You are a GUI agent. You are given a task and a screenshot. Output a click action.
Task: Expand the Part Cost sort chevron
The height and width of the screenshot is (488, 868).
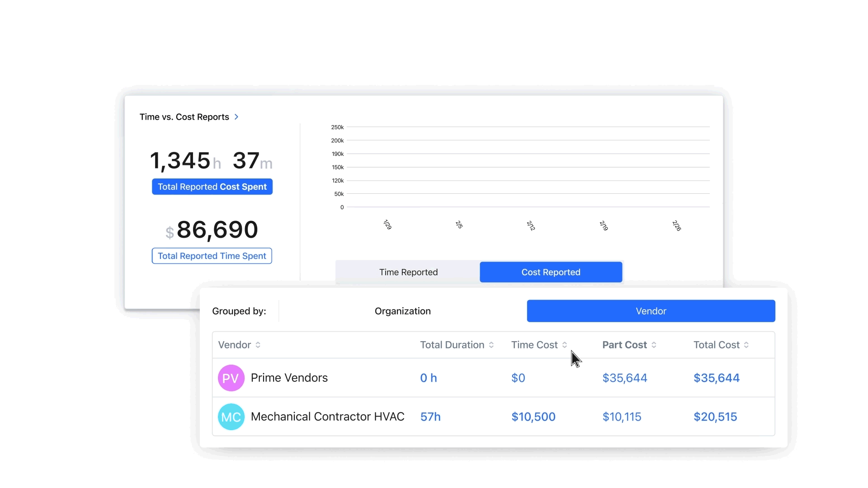[x=654, y=345]
